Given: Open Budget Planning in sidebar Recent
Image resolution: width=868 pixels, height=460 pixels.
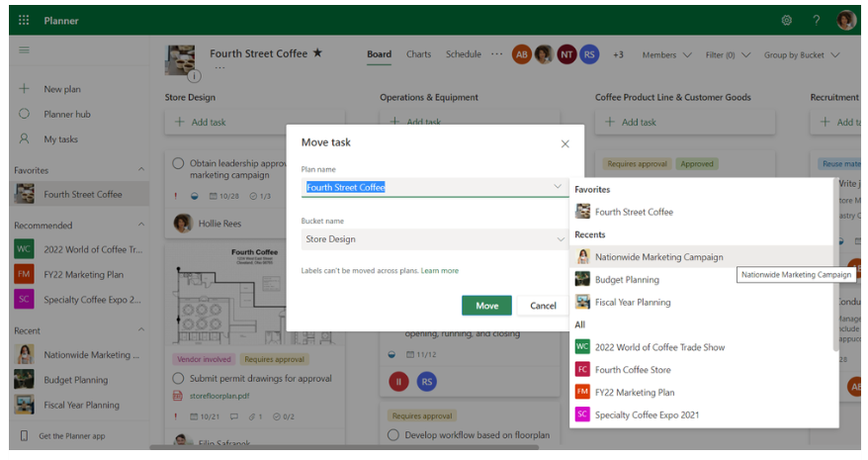Looking at the screenshot, I should pos(80,380).
